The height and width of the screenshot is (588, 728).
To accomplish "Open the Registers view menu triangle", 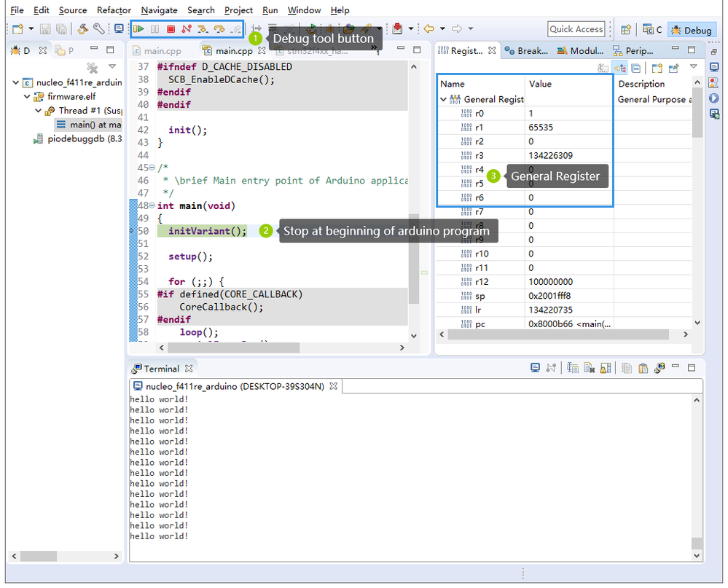I will pos(694,67).
